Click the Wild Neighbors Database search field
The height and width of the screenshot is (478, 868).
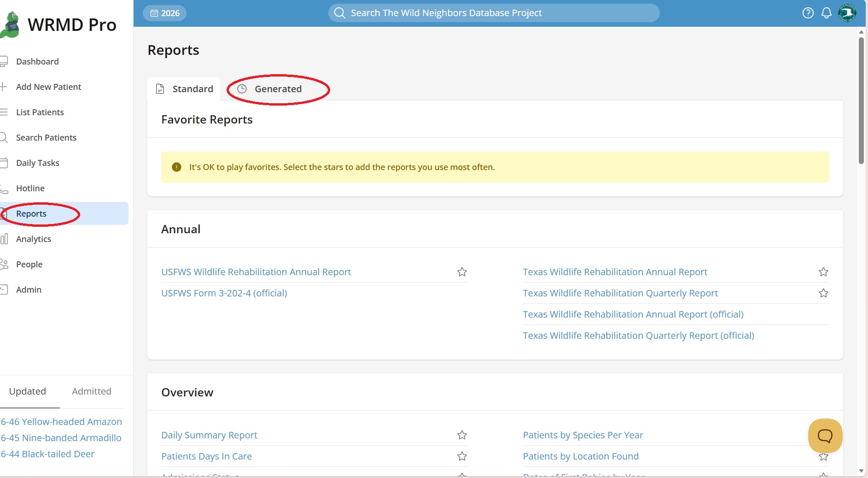pyautogui.click(x=494, y=13)
